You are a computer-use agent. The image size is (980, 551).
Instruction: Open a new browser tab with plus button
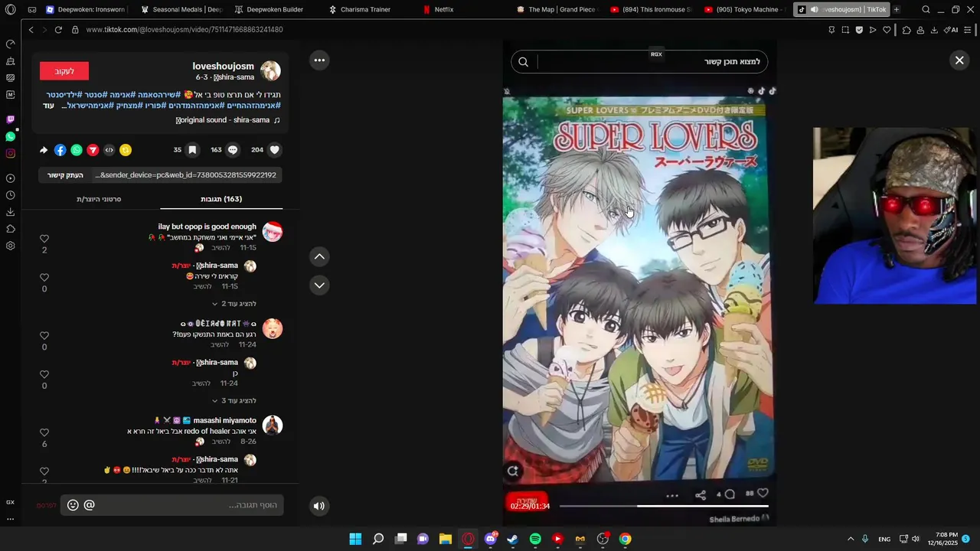click(x=896, y=9)
